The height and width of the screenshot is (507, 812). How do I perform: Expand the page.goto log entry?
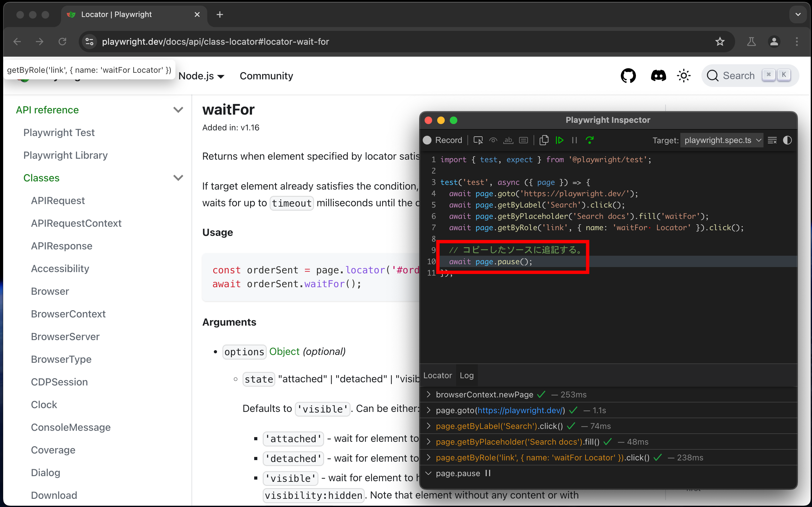coord(428,410)
